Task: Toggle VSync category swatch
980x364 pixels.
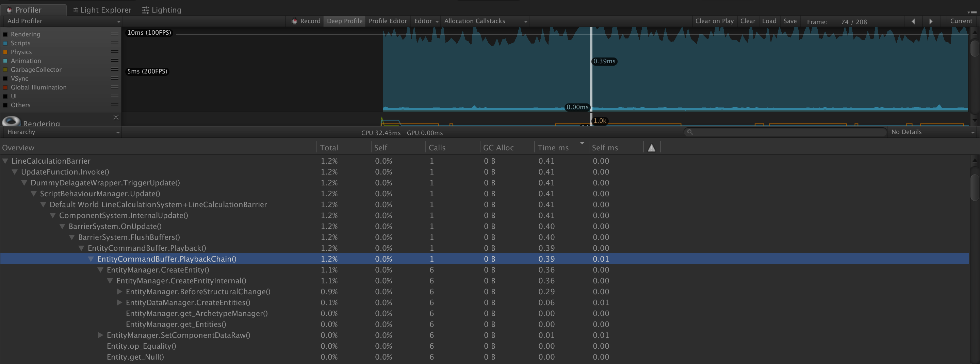Action: [5, 78]
